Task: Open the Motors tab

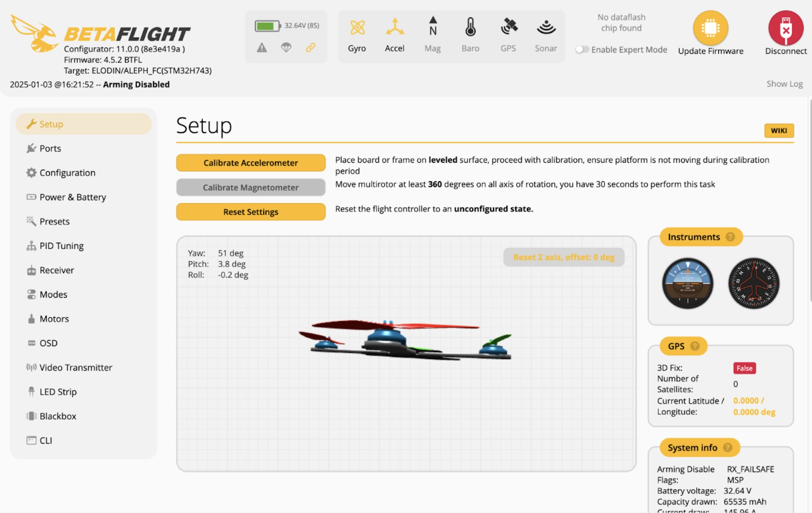Action: tap(84, 319)
